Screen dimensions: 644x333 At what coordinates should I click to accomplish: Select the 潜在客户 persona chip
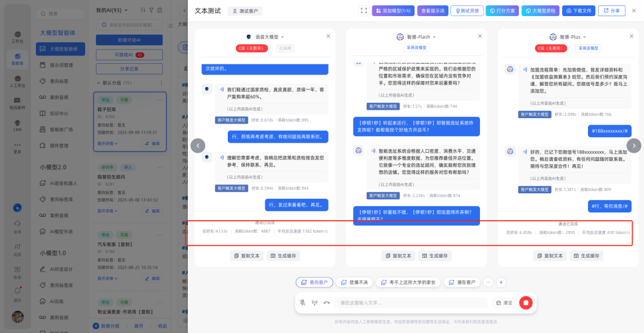pos(463,282)
